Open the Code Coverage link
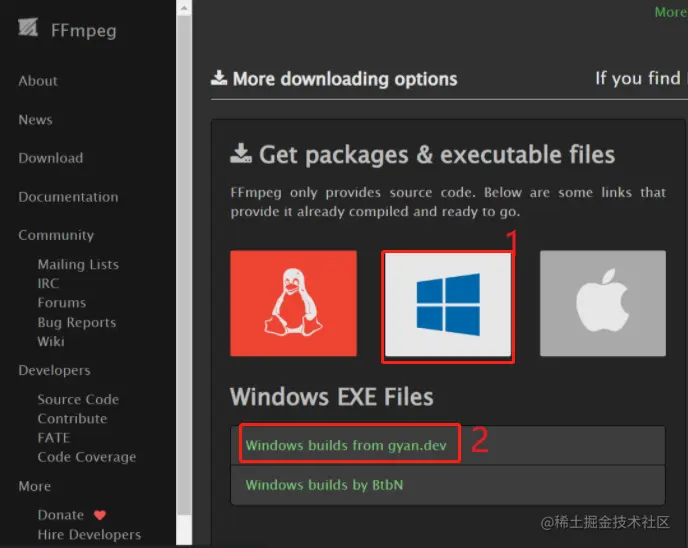Viewport: 688px width, 548px height. 86,458
